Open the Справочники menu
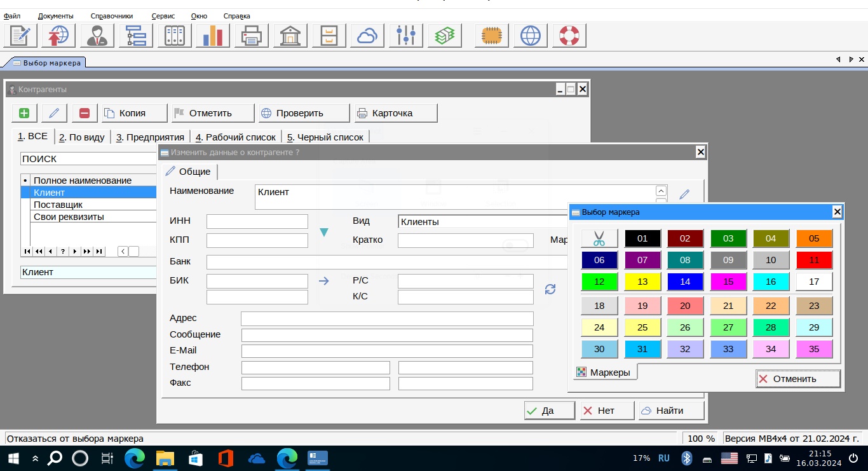The image size is (868, 471). (x=112, y=16)
